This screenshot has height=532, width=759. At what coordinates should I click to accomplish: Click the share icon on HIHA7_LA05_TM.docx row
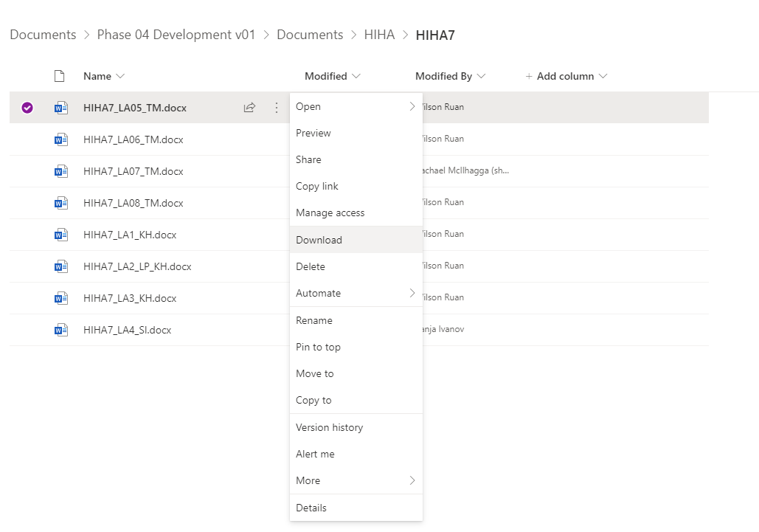[249, 108]
